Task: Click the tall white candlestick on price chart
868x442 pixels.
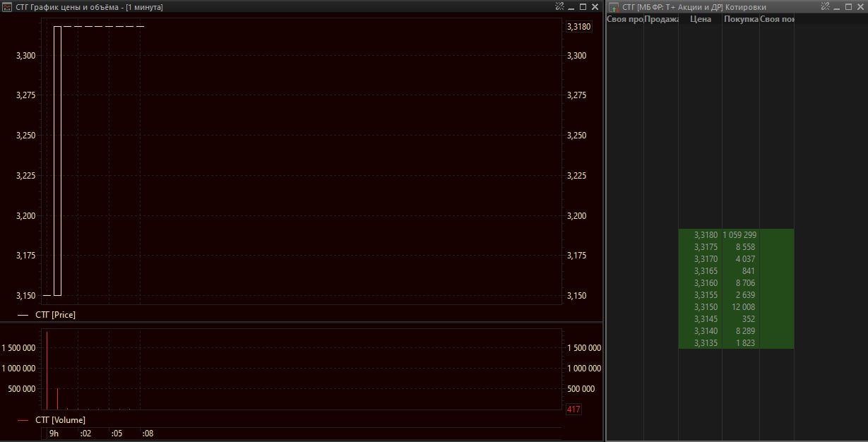Action: [57, 161]
